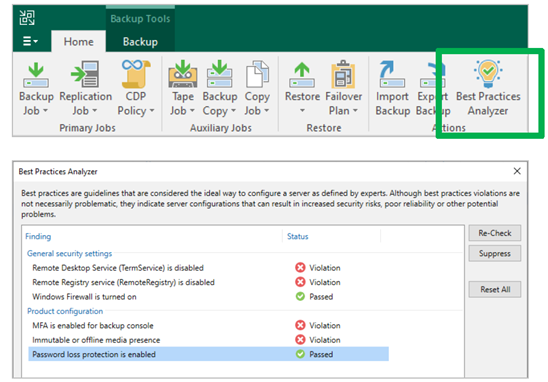
Task: Click the Re-Check button
Action: (x=495, y=233)
